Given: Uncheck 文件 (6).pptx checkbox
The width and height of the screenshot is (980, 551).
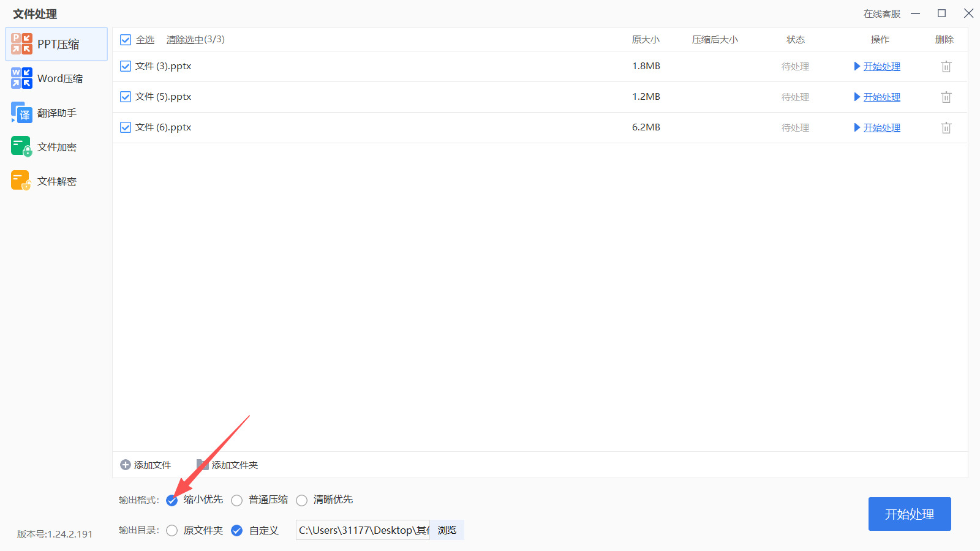Looking at the screenshot, I should [126, 127].
